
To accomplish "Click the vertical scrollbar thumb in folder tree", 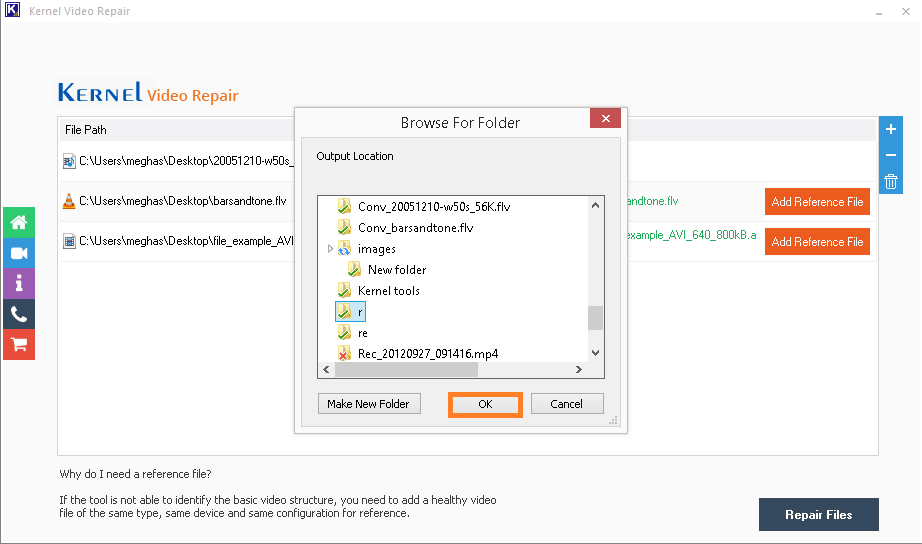I will [x=595, y=318].
